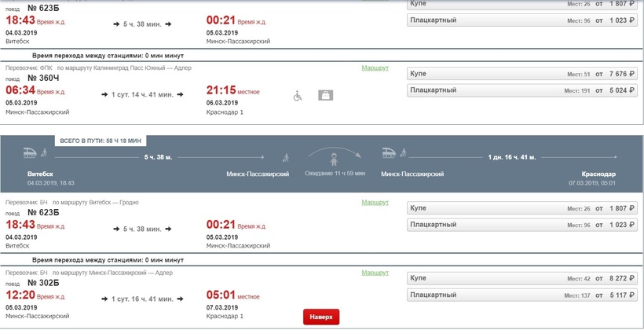Click the train icon above Витебск in the summary
The image size is (644, 330).
(31, 152)
